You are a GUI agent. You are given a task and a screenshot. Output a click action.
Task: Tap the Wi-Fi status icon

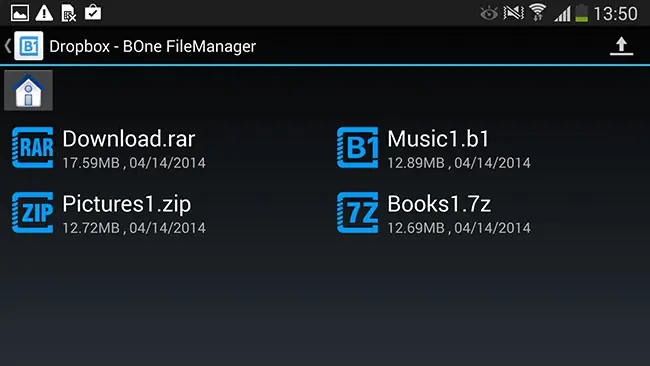tap(538, 13)
